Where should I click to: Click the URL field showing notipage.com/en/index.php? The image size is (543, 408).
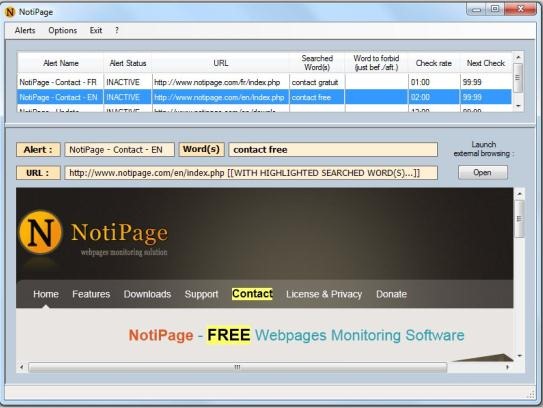[x=251, y=173]
